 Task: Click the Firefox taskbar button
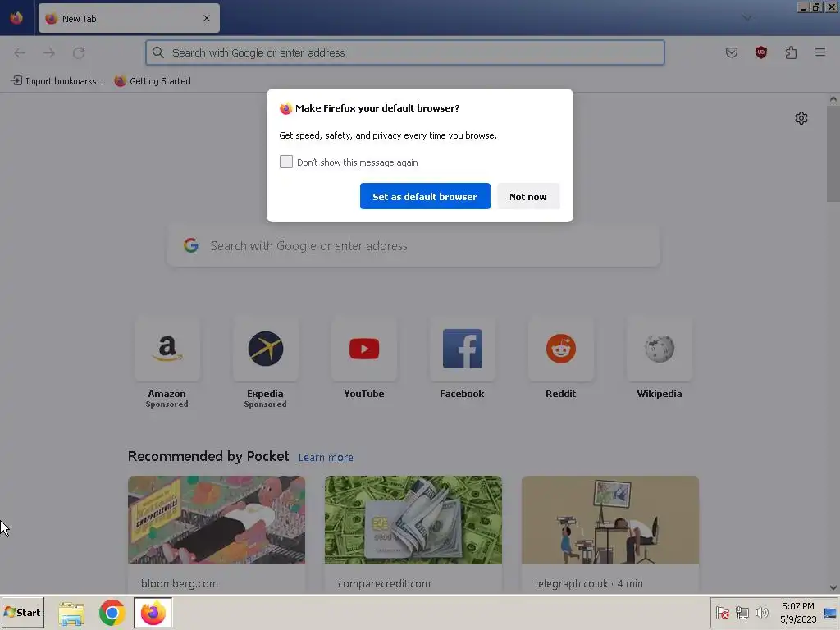153,613
